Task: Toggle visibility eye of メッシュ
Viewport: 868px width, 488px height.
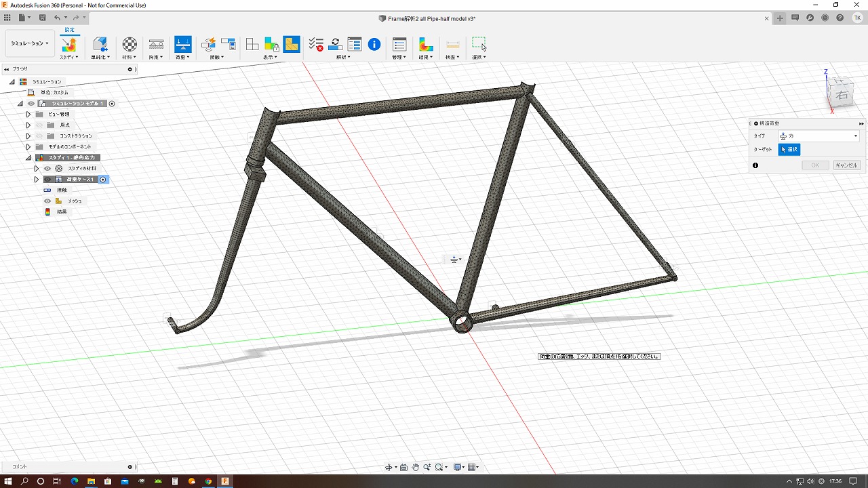Action: coord(47,201)
